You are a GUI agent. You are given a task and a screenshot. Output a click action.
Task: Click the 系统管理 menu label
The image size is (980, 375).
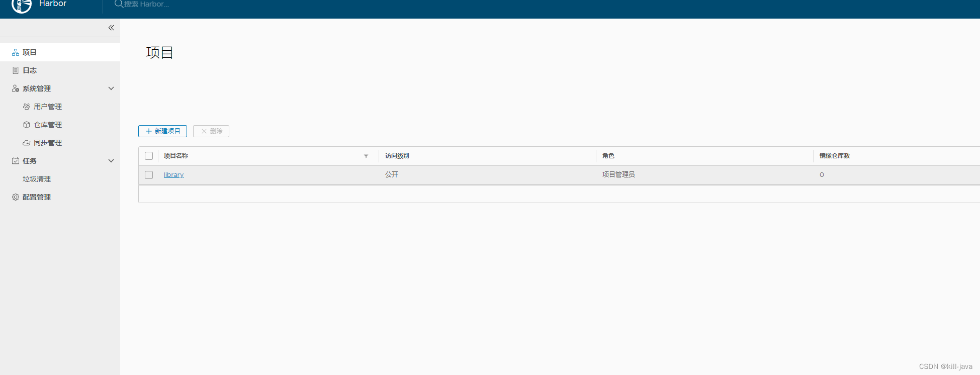click(x=37, y=88)
